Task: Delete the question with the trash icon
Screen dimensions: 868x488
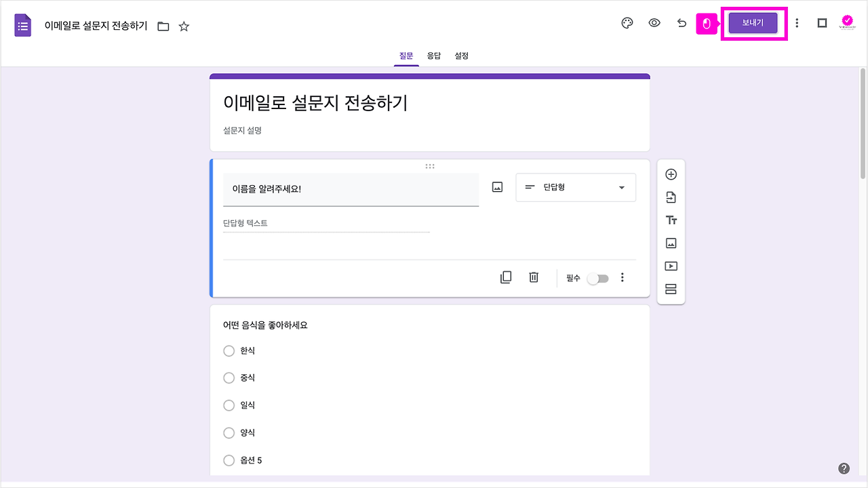Action: coord(533,277)
